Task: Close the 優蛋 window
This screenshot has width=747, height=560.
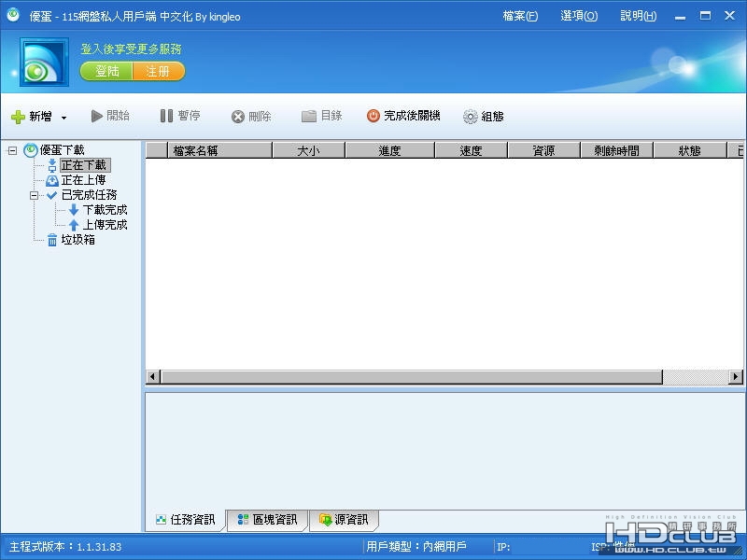Action: point(729,16)
